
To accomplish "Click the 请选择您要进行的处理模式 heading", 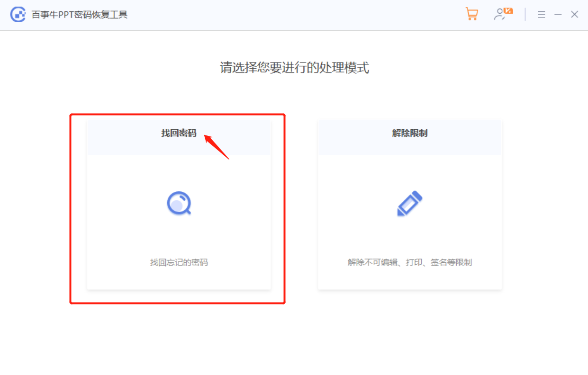I will (x=294, y=68).
